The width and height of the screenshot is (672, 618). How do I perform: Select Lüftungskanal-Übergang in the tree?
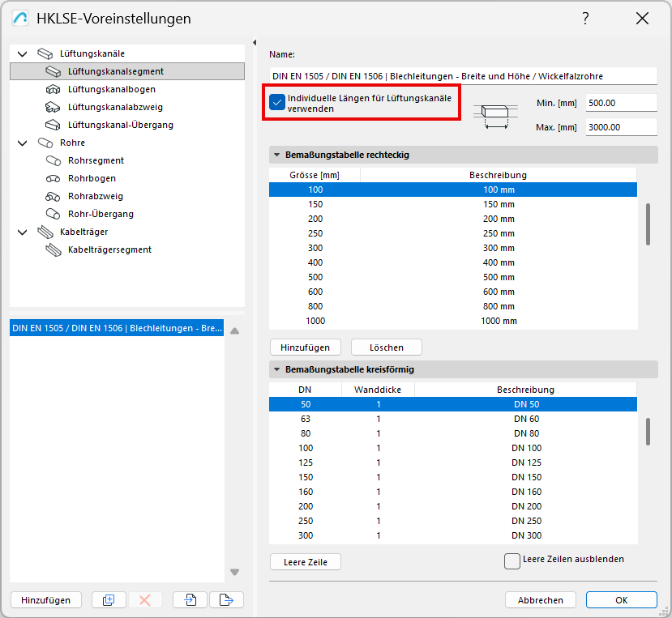pyautogui.click(x=121, y=125)
